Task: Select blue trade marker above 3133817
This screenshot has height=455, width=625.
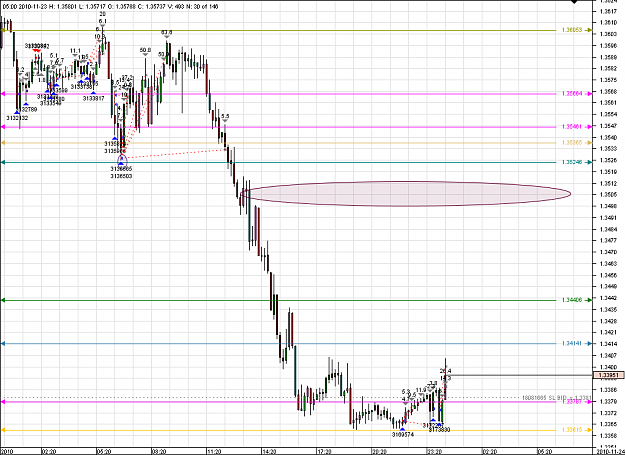Action: (93, 94)
